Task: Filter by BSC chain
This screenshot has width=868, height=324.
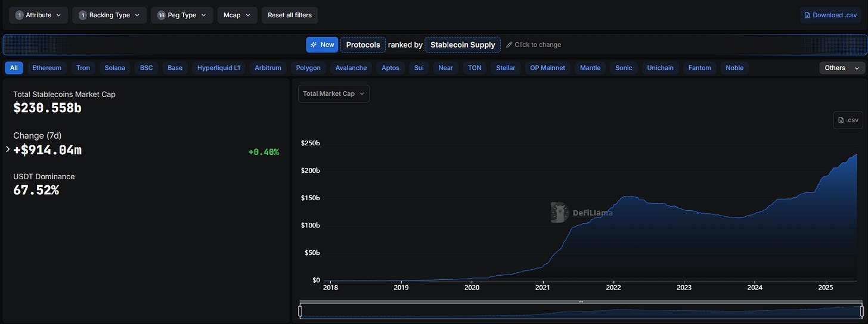Action: click(x=147, y=68)
